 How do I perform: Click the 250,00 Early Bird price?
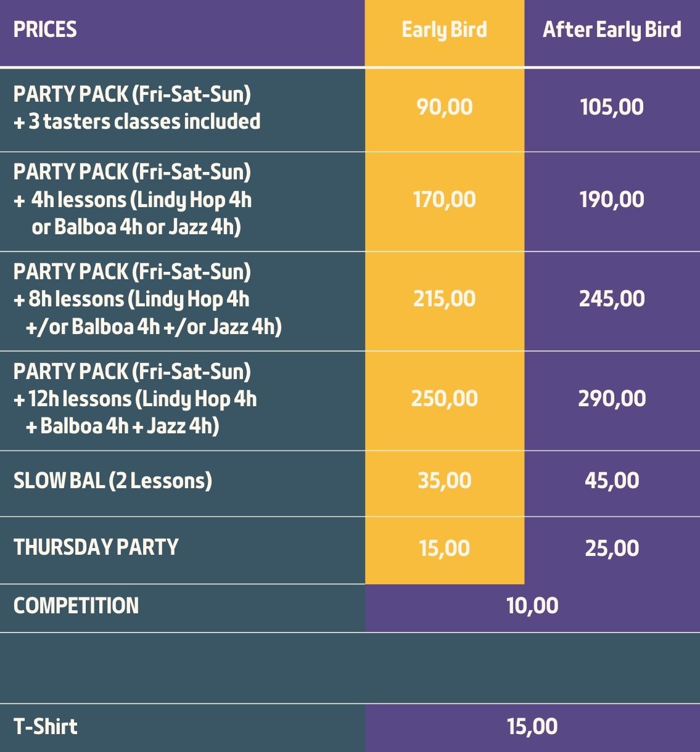click(x=444, y=399)
